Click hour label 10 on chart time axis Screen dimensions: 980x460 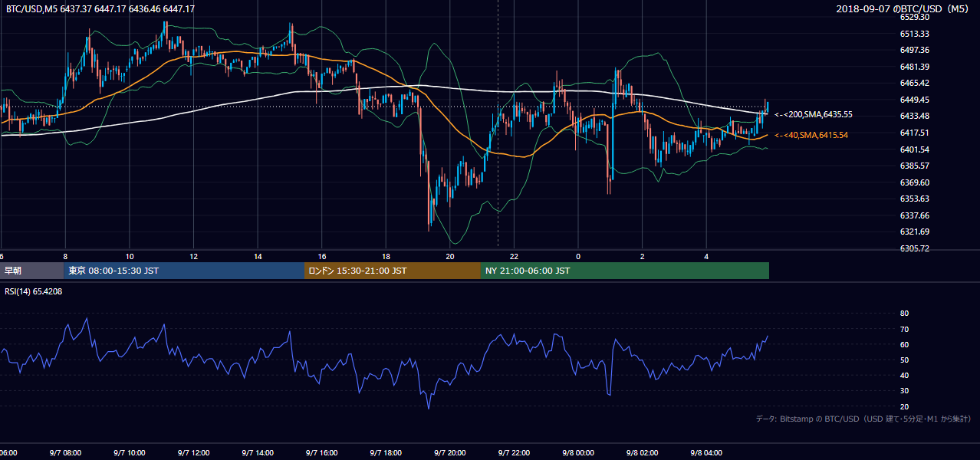tap(130, 257)
